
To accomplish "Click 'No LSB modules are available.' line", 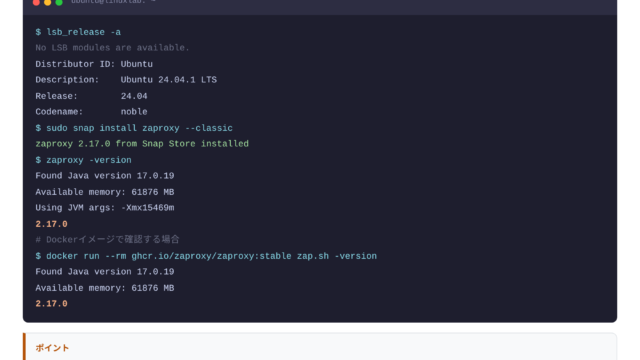I will tap(112, 48).
